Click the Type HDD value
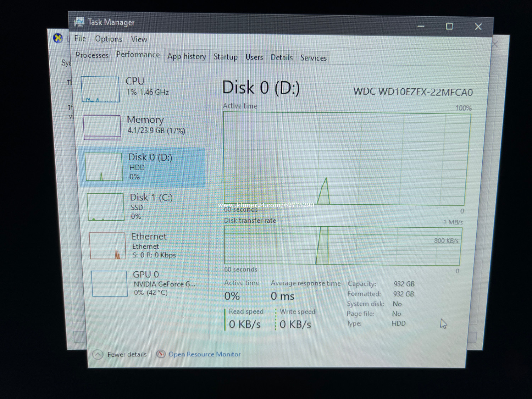The height and width of the screenshot is (399, 532). tap(399, 323)
